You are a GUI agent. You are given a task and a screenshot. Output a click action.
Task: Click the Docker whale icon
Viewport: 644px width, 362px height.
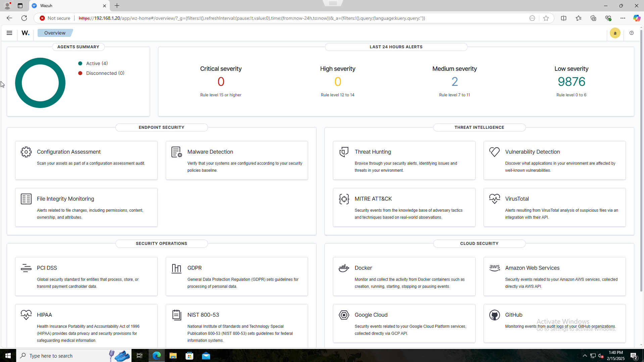[x=344, y=268]
